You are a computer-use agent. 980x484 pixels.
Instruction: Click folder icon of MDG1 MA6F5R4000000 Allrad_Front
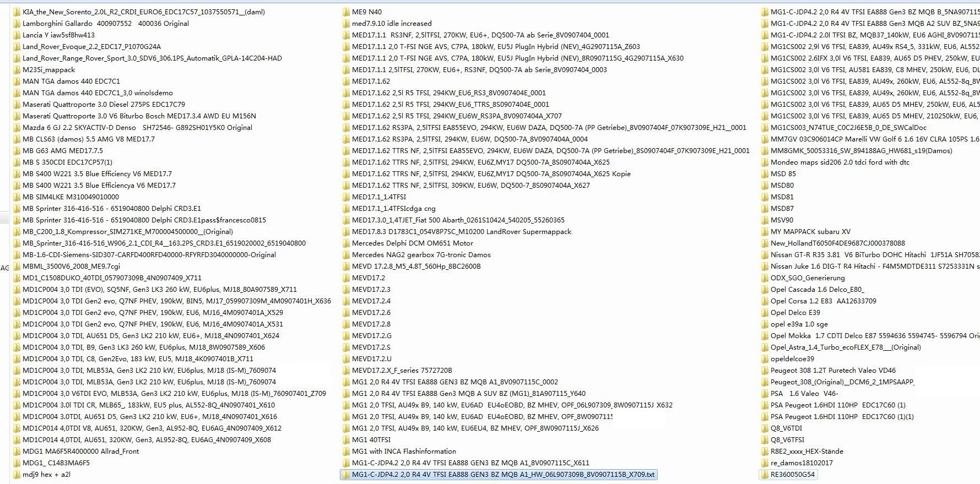point(17,452)
